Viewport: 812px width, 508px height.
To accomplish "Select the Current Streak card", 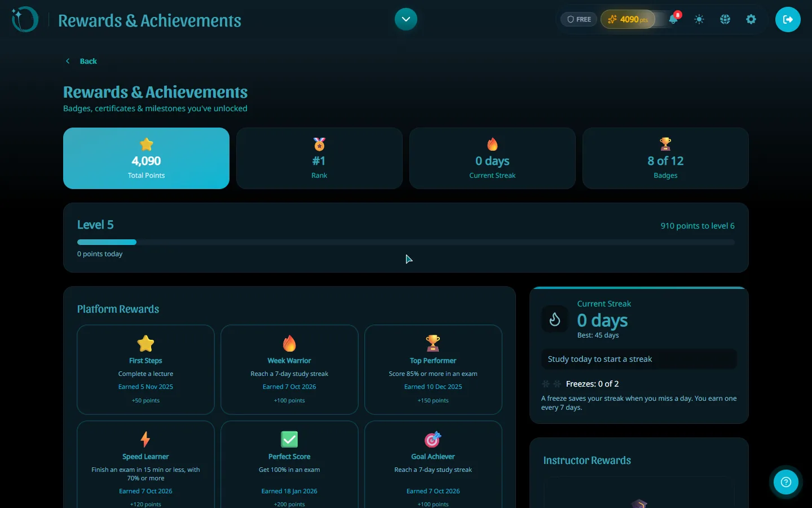I will (492, 158).
